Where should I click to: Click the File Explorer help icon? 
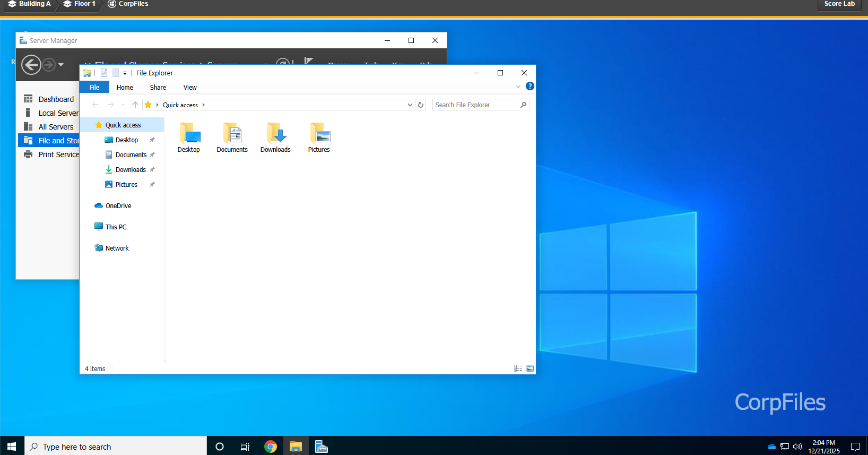coord(530,87)
